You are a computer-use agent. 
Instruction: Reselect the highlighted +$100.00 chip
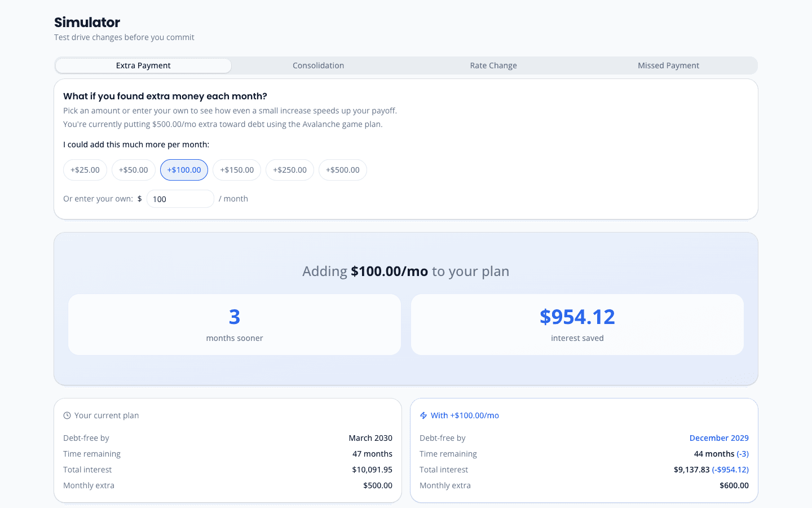(184, 169)
